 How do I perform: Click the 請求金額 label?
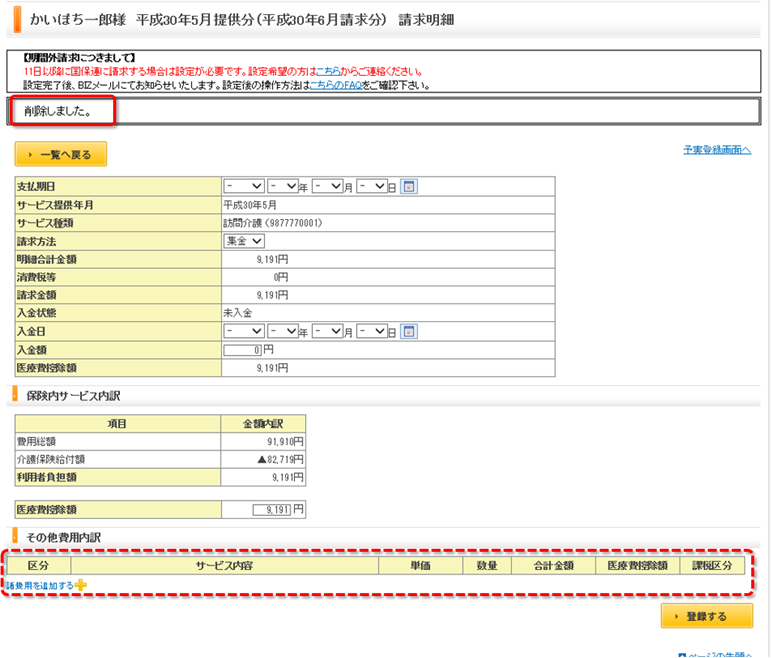36,295
